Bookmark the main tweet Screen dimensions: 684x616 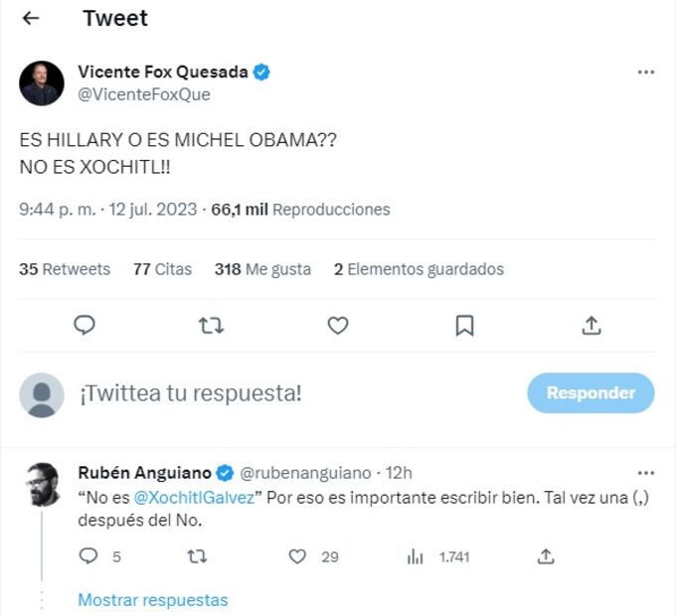pos(464,325)
